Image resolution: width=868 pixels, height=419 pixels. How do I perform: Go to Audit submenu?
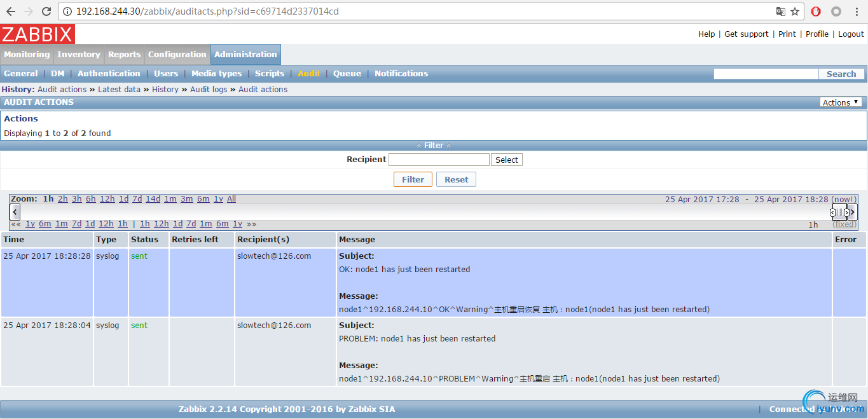(309, 74)
